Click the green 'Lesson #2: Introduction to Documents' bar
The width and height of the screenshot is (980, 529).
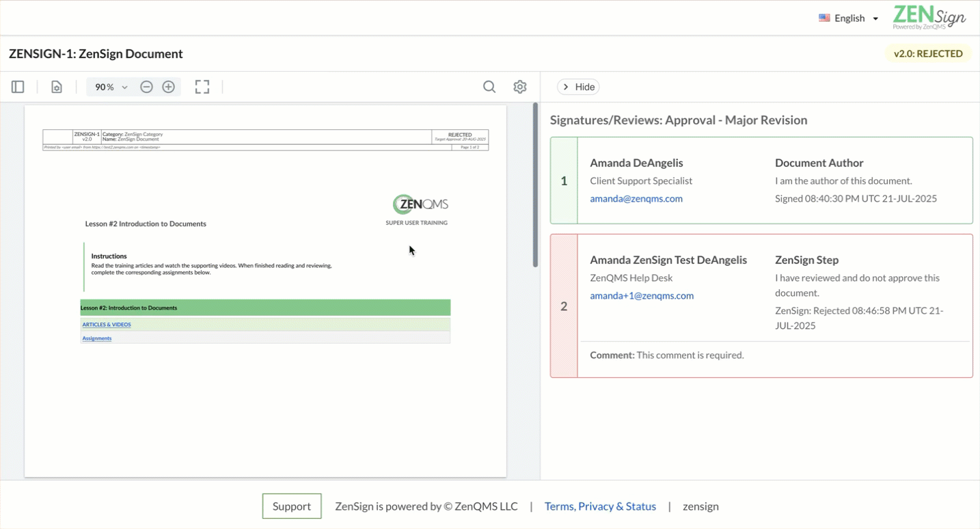click(x=265, y=308)
